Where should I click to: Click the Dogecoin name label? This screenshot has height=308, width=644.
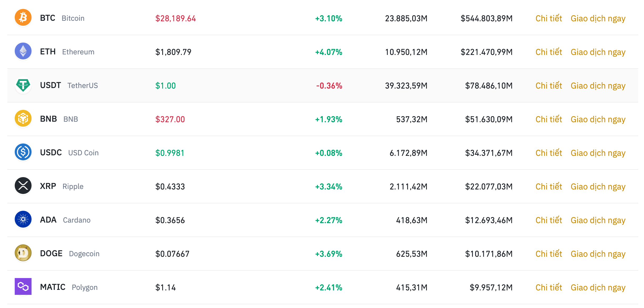(x=84, y=254)
